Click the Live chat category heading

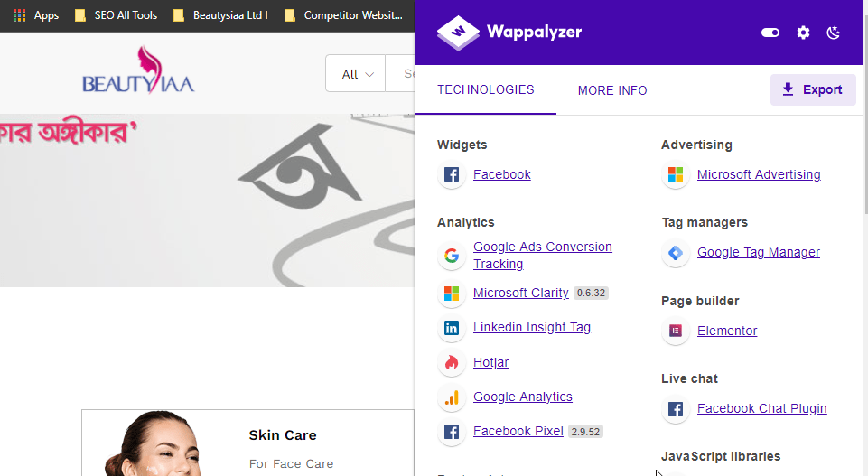689,378
